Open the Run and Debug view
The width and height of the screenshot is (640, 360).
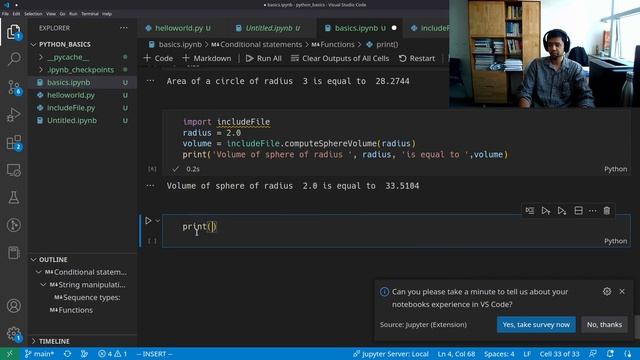pyautogui.click(x=13, y=115)
